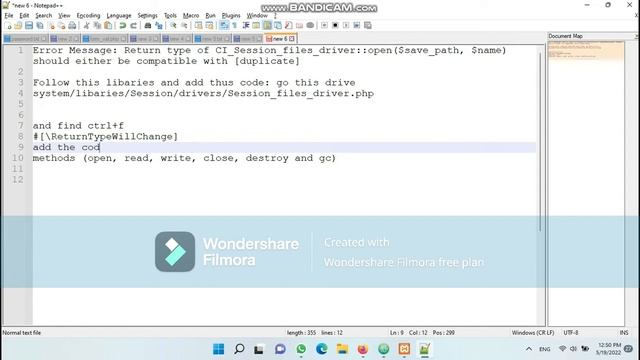The height and width of the screenshot is (360, 640).
Task: Open the Windows Start menu
Action: pyautogui.click(x=218, y=349)
